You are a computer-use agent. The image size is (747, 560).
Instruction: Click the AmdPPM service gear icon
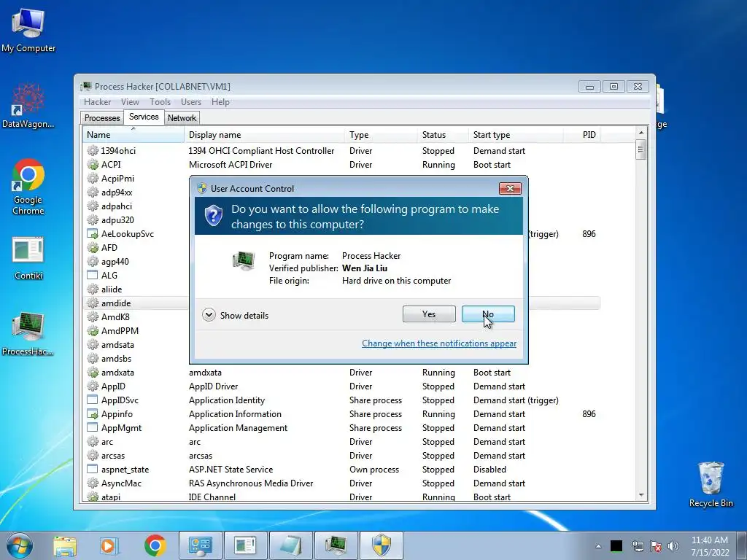93,331
